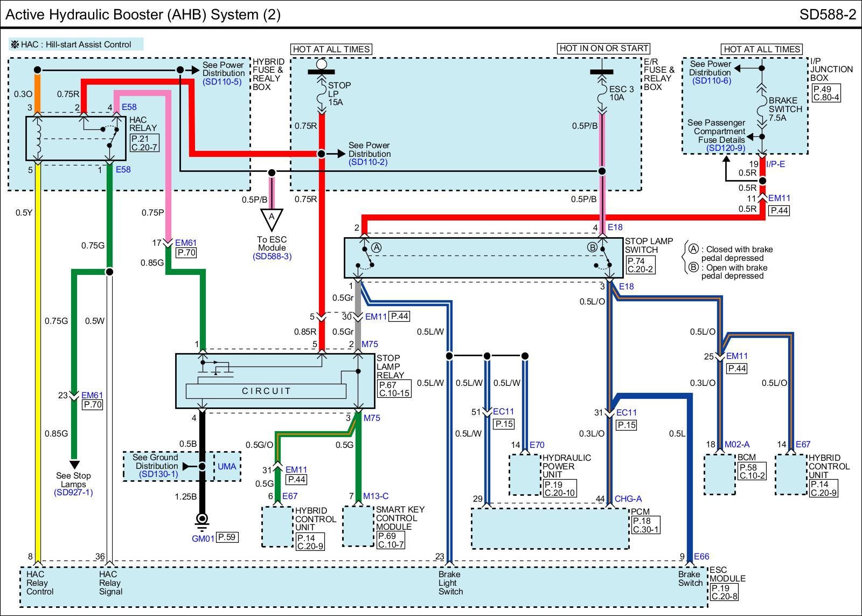Image resolution: width=862 pixels, height=616 pixels.
Task: Open the SD110-6 power distribution link
Action: pos(711,81)
